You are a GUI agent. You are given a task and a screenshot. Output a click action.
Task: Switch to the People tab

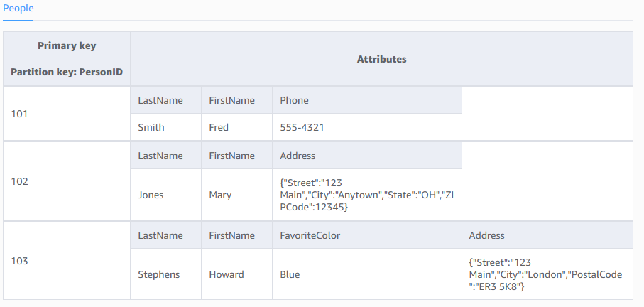18,9
